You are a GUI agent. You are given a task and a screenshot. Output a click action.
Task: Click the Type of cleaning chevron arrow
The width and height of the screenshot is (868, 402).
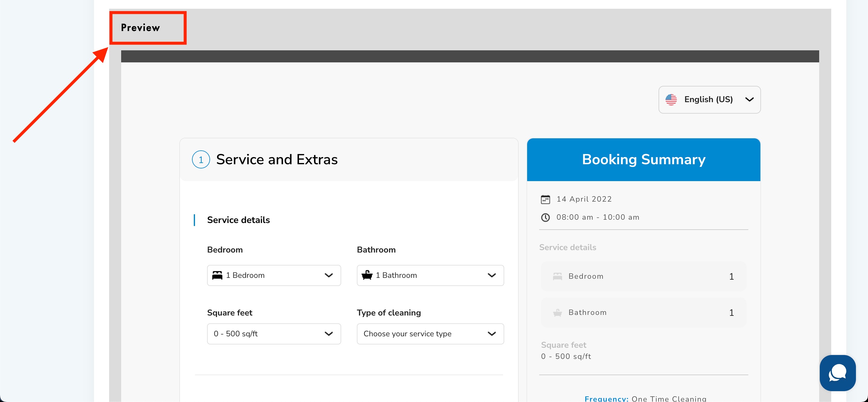[492, 334]
